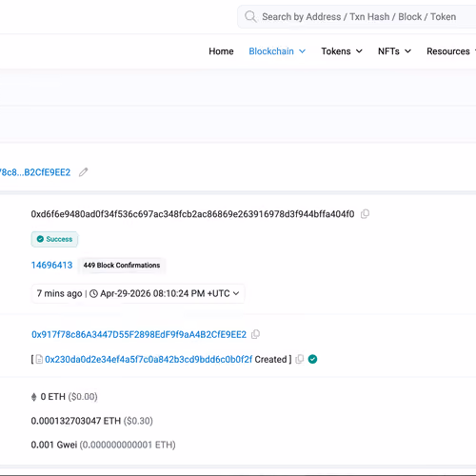Viewport: 476px width, 476px height.
Task: Click the search magnifier icon
Action: click(250, 16)
